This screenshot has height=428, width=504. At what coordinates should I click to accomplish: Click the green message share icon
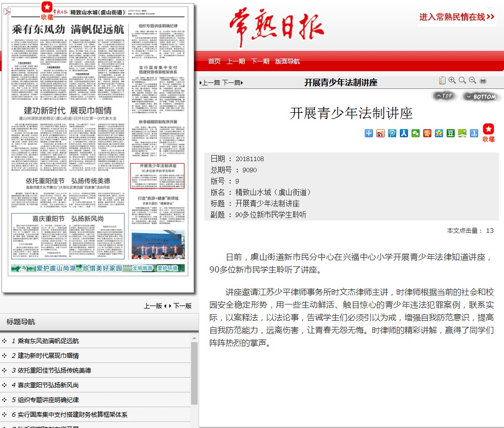point(462,133)
